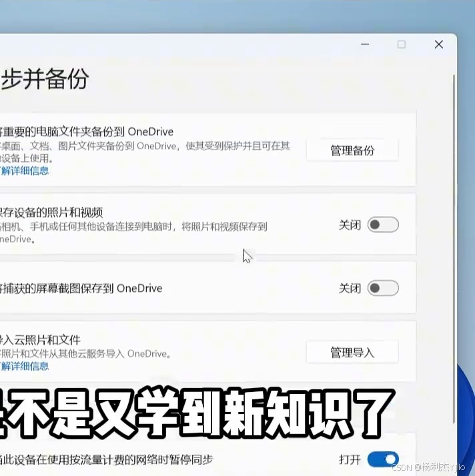
Task: Open 了解详细信息 link under folder backup
Action: tap(24, 171)
